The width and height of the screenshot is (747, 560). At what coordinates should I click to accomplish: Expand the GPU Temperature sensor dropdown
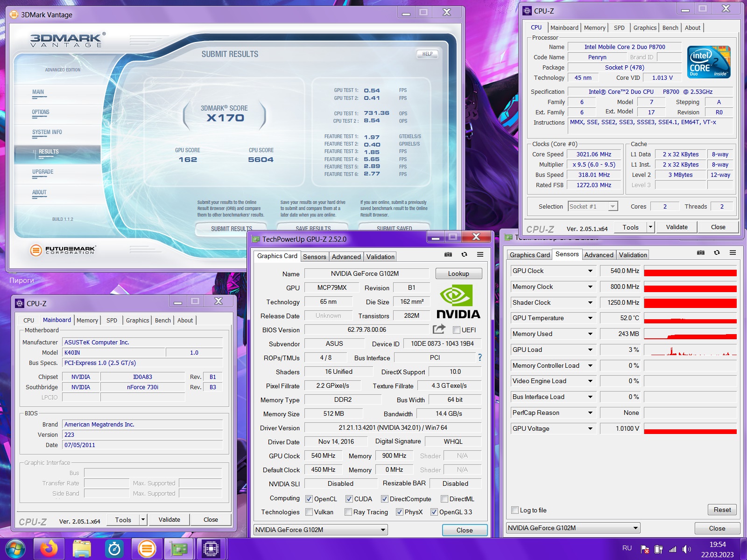[590, 318]
